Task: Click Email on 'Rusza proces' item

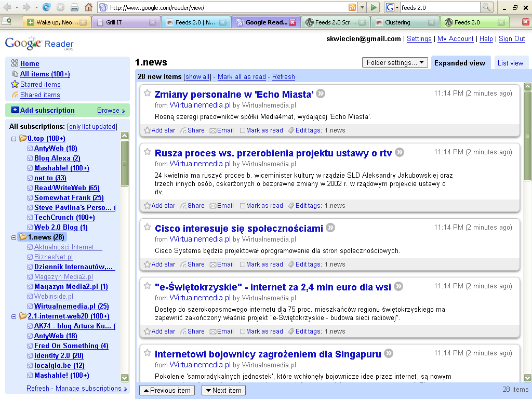Action: point(222,206)
